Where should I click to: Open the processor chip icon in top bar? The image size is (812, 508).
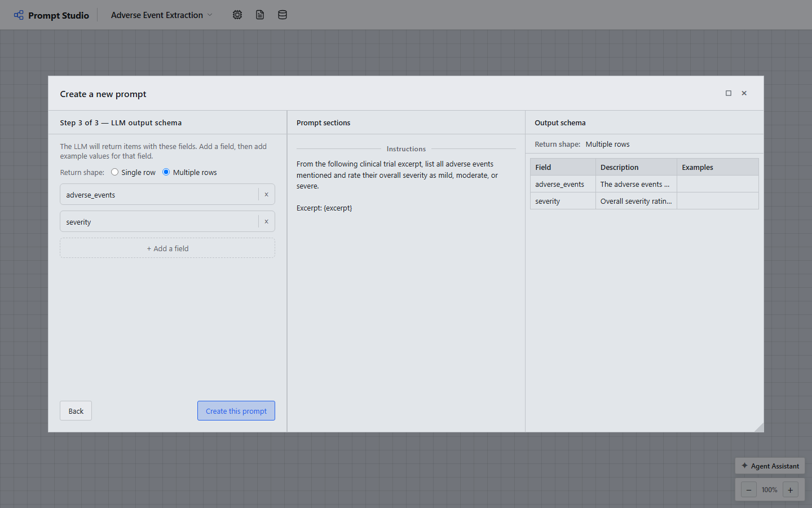(237, 15)
